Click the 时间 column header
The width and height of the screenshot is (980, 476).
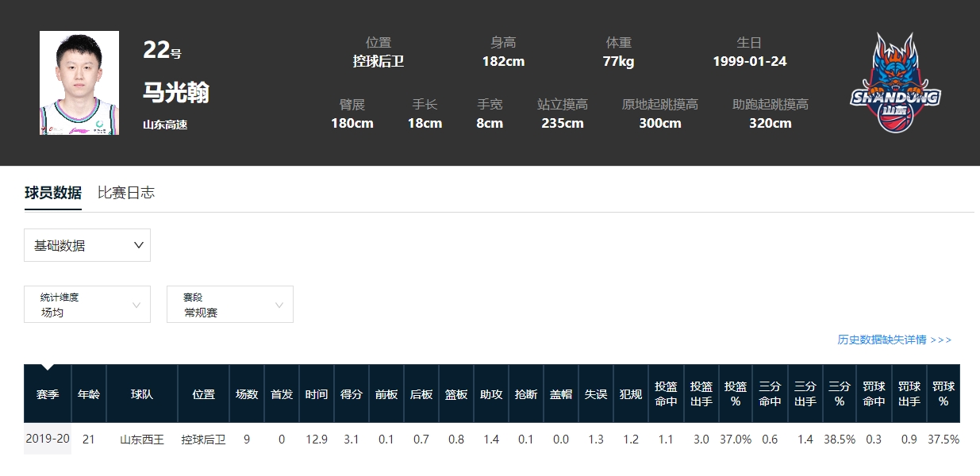[317, 393]
